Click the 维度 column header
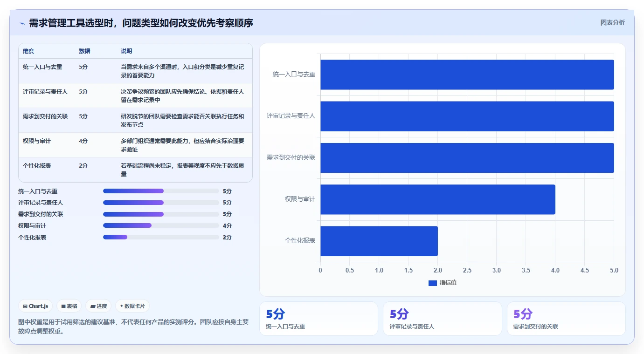Image resolution: width=644 pixels, height=354 pixels. [x=28, y=51]
